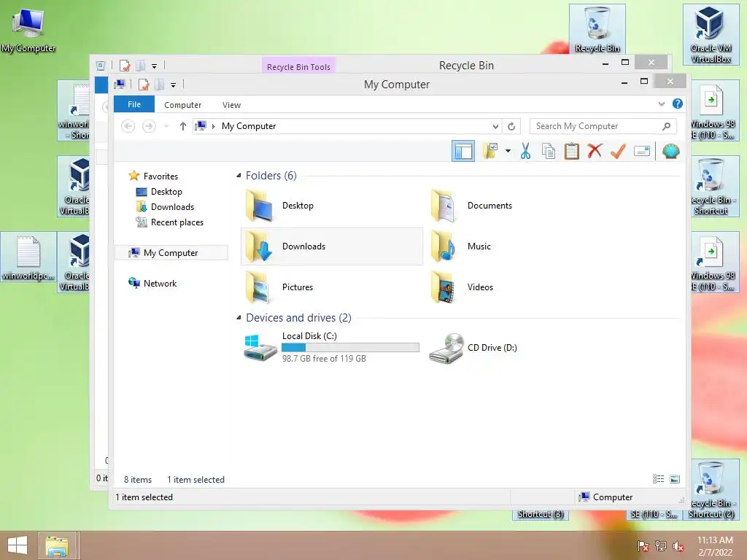The height and width of the screenshot is (560, 747).
Task: Open My Computer desktop icon
Action: (x=28, y=29)
